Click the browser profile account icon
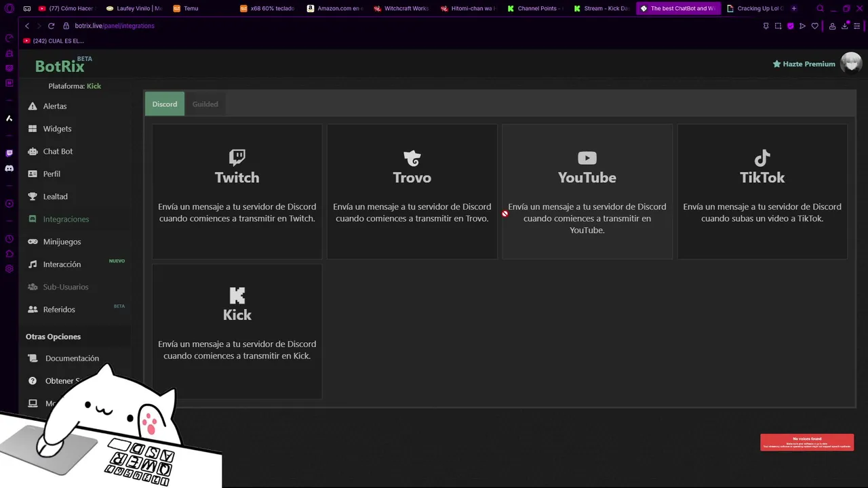The height and width of the screenshot is (488, 868). (x=832, y=26)
